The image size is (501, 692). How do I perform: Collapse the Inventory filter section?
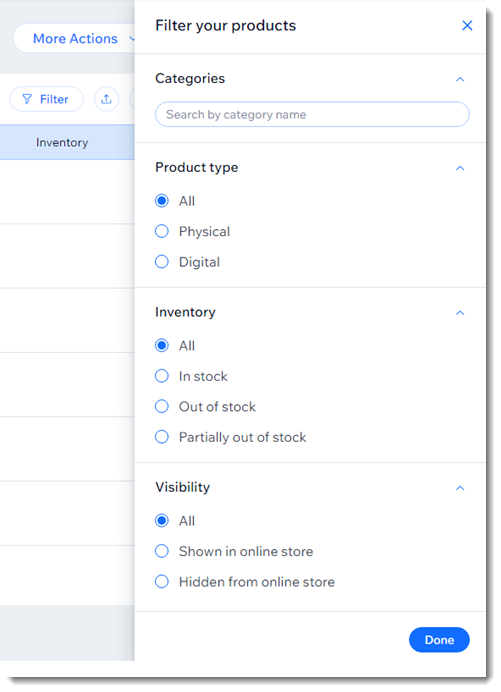point(460,313)
